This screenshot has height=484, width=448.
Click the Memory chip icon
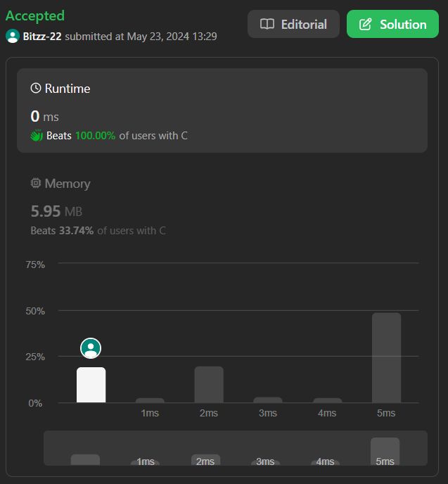36,183
